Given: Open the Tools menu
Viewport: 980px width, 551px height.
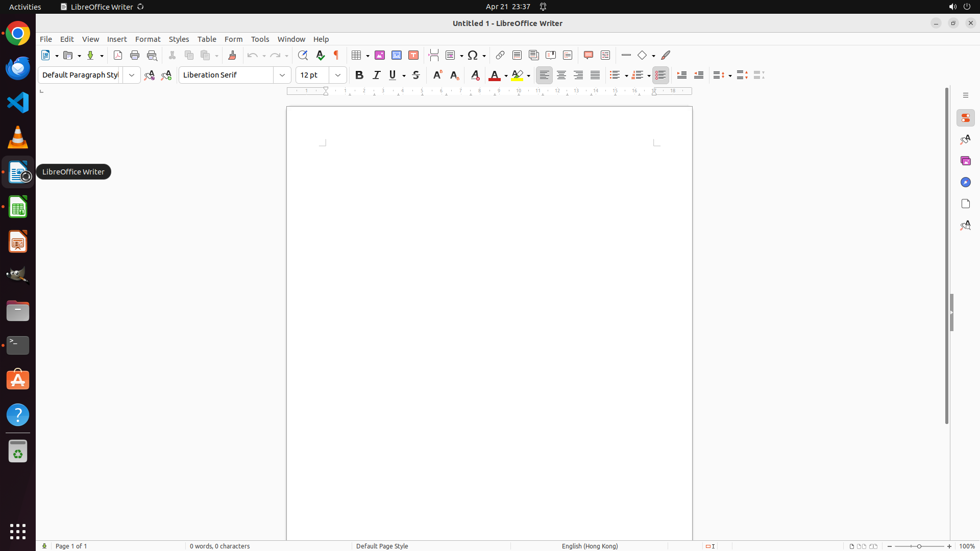Looking at the screenshot, I should tap(260, 39).
